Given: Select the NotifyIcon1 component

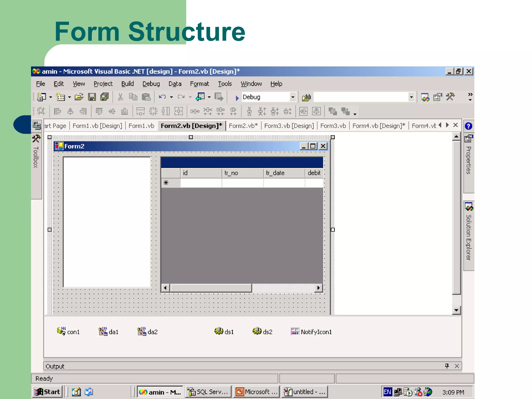Looking at the screenshot, I should (311, 332).
